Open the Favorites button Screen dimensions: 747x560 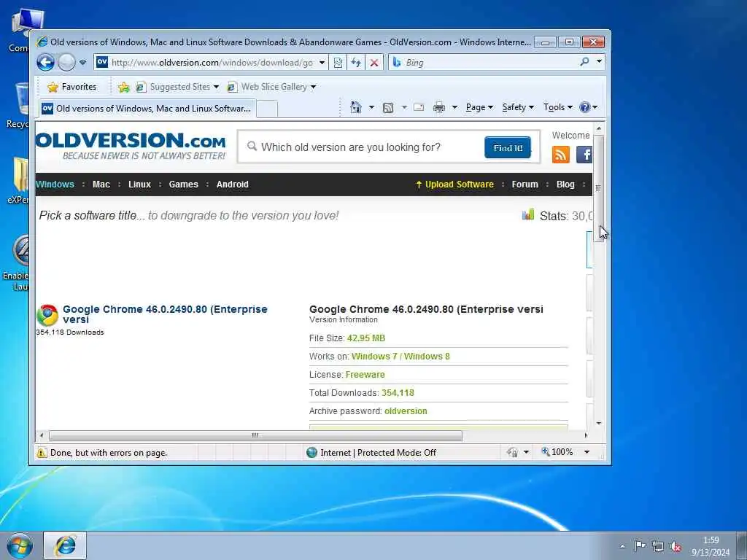click(72, 87)
